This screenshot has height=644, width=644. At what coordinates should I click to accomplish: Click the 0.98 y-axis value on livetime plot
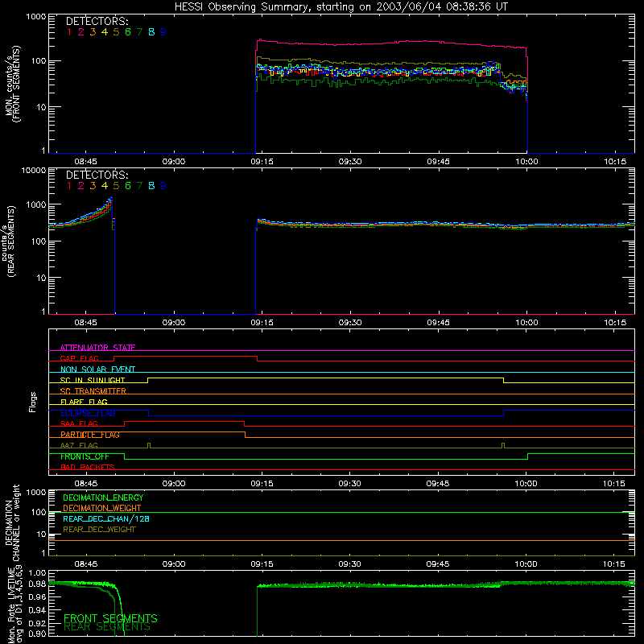(38, 584)
